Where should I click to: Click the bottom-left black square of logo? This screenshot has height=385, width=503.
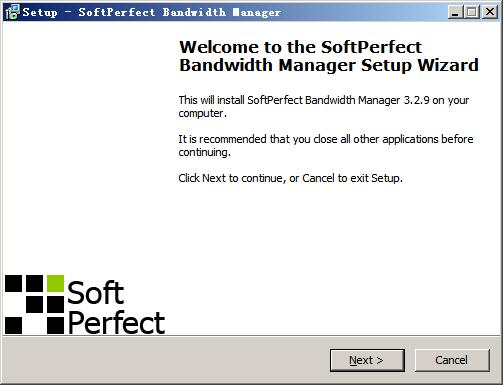[13, 326]
